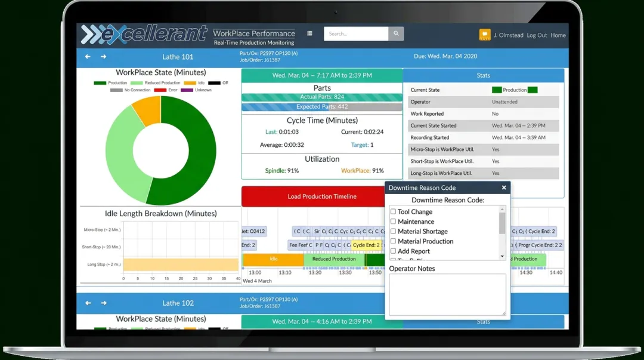Viewport: 644px width, 360px height.
Task: Click Wed. Mar. 04 7:17 AM to 2:39 PM header
Action: pos(322,75)
